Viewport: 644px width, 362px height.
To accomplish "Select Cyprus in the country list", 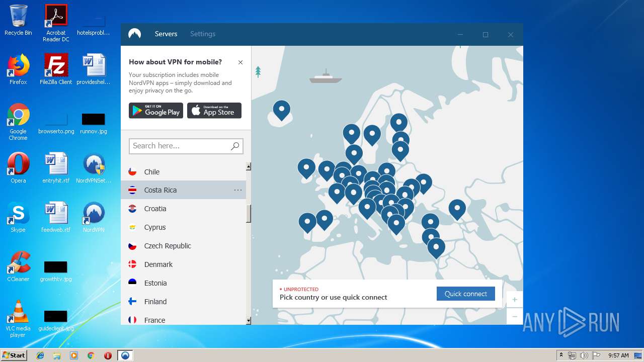I will click(183, 227).
